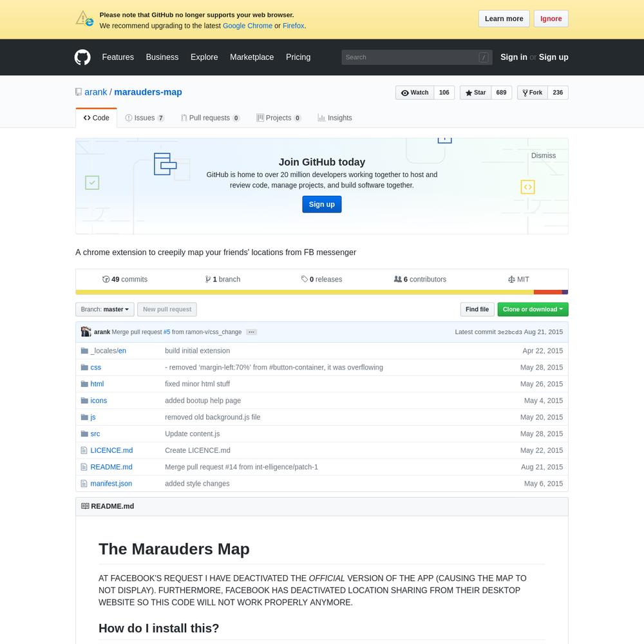The width and height of the screenshot is (644, 644).
Task: Click the arank avatar in latest commit
Action: pos(86,332)
